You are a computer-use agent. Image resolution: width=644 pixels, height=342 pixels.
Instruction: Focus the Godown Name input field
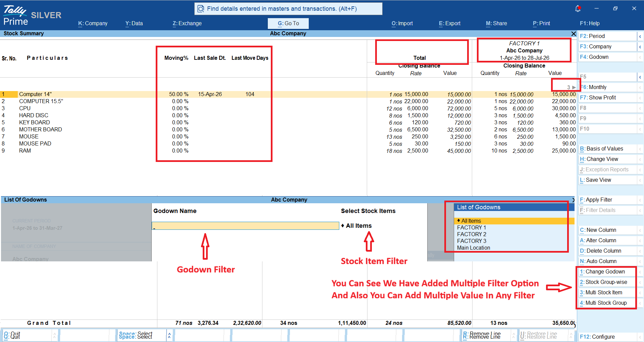pos(245,226)
